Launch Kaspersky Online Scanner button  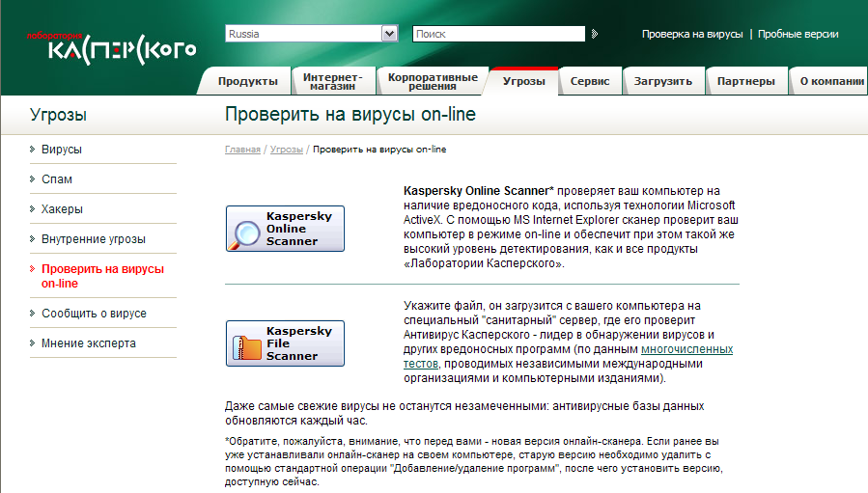pyautogui.click(x=285, y=229)
